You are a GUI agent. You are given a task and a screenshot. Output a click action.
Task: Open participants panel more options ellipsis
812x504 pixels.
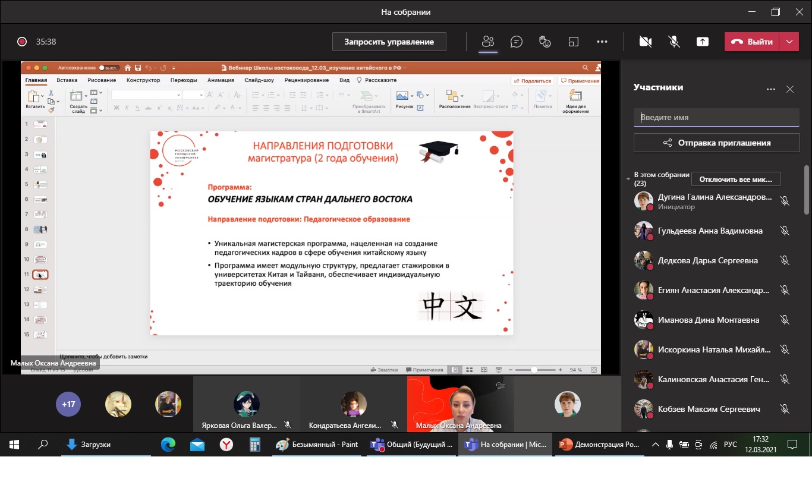[771, 89]
